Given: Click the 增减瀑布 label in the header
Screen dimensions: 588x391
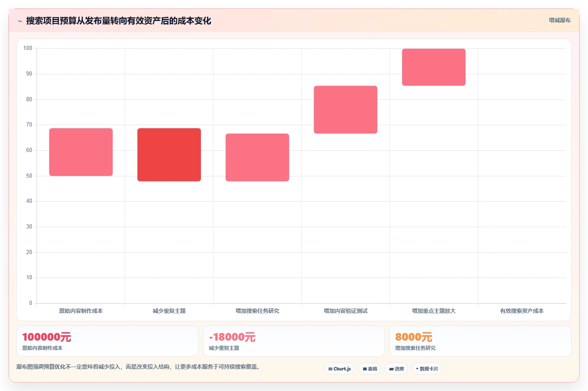Looking at the screenshot, I should coord(559,20).
